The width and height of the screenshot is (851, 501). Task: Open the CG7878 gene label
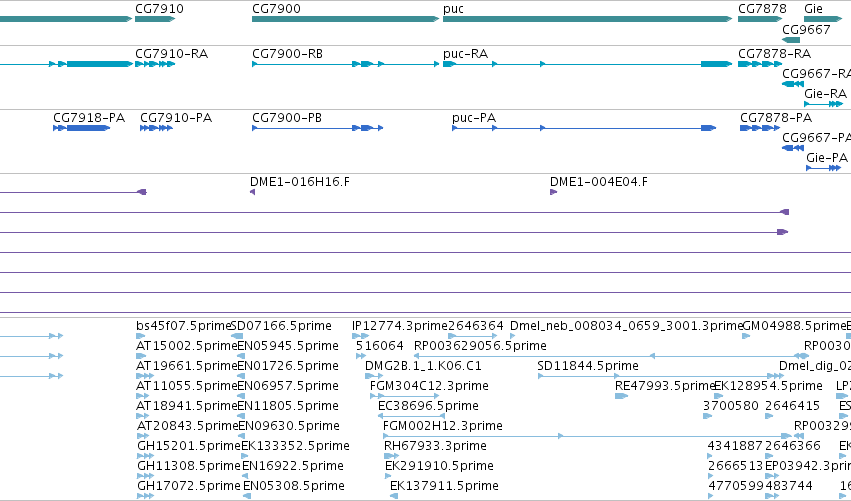coord(762,9)
